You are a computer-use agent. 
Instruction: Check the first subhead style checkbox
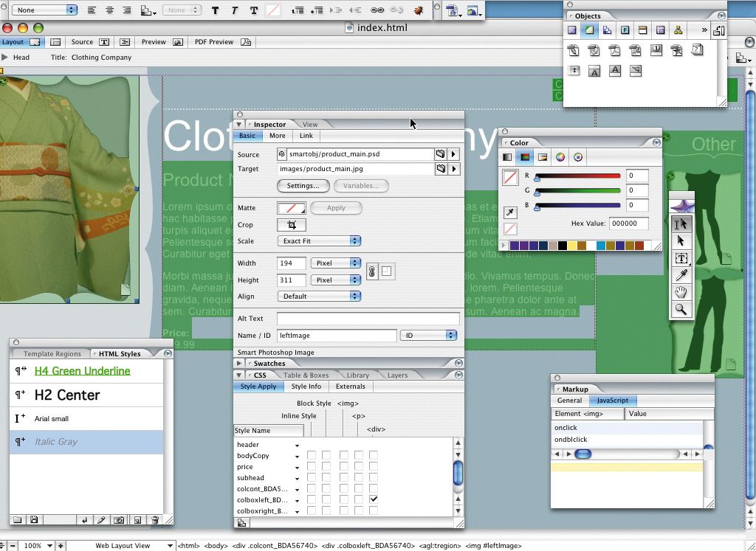coord(312,477)
